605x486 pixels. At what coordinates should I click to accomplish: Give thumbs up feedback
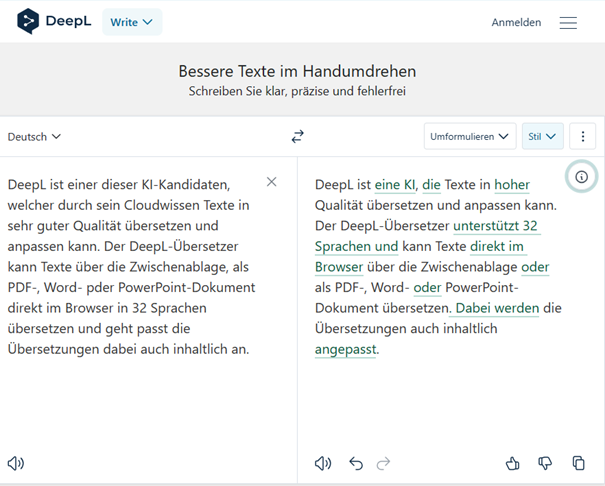(512, 463)
